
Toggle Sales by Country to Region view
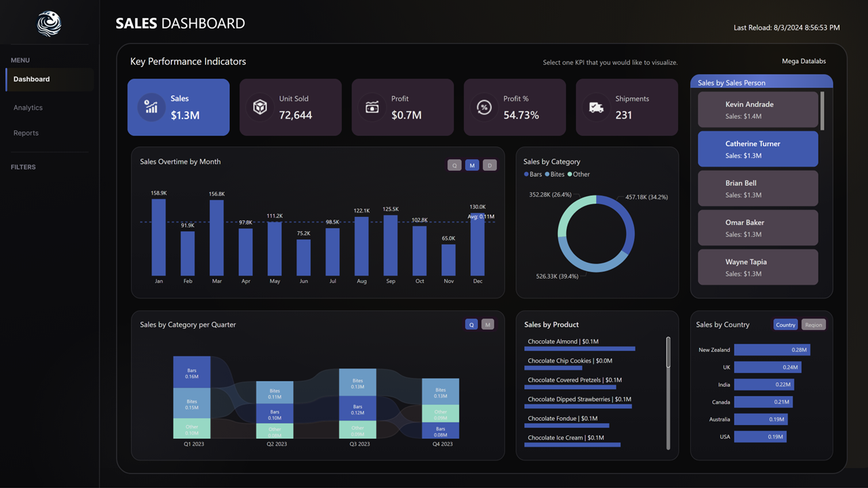(x=813, y=325)
